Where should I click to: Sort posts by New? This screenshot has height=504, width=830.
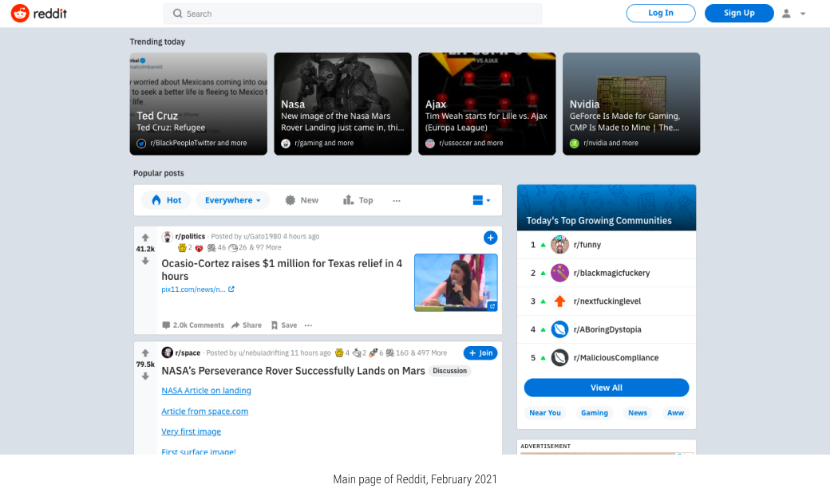point(302,200)
